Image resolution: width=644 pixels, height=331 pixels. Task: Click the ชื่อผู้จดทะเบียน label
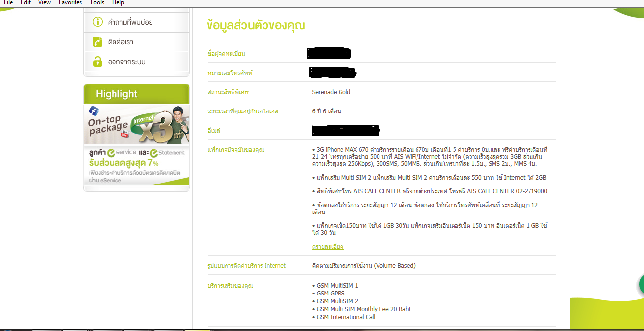227,54
